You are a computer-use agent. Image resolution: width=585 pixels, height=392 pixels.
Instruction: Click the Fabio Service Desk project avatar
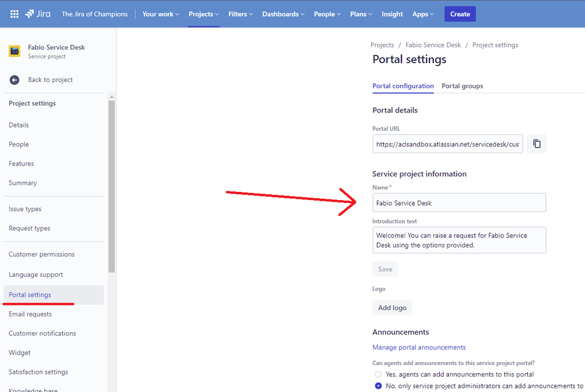(15, 51)
